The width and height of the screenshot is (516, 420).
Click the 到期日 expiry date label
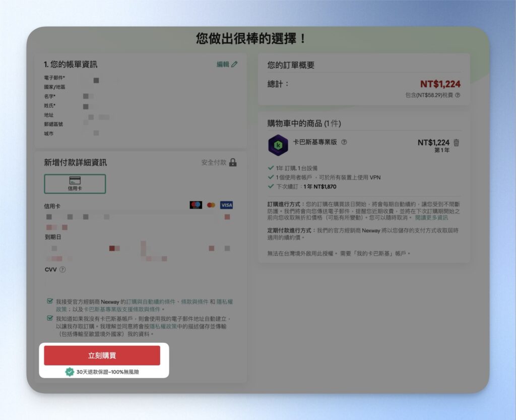coord(52,237)
